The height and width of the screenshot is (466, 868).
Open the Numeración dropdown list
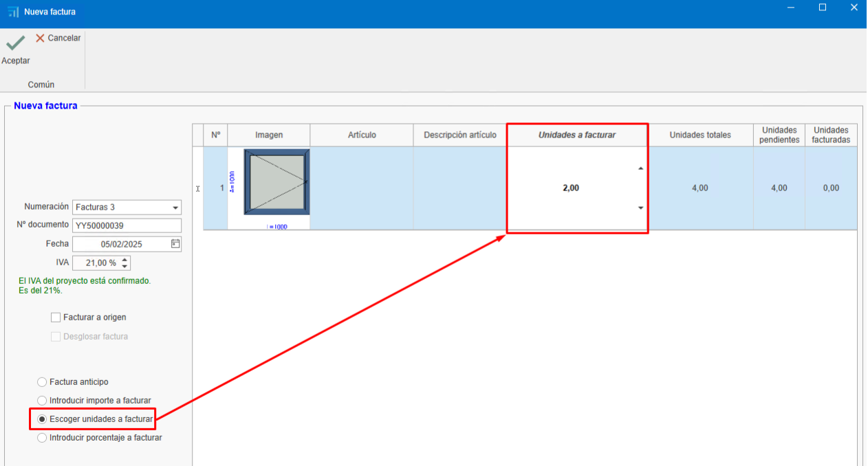click(175, 208)
